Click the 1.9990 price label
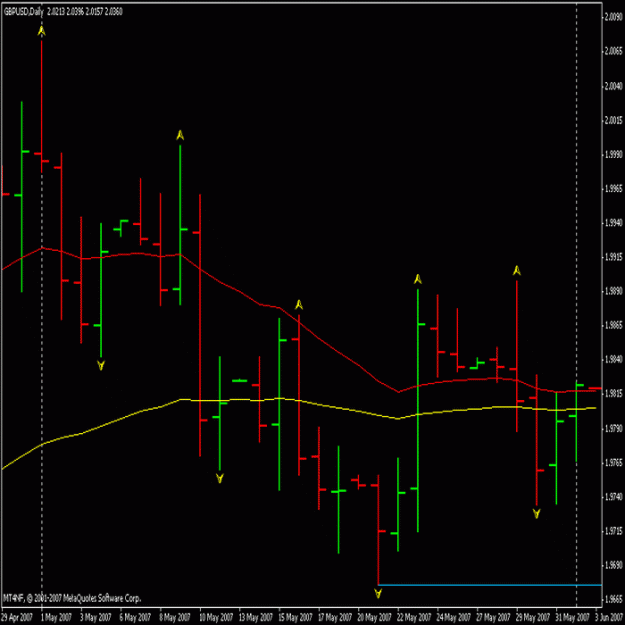 coord(614,155)
